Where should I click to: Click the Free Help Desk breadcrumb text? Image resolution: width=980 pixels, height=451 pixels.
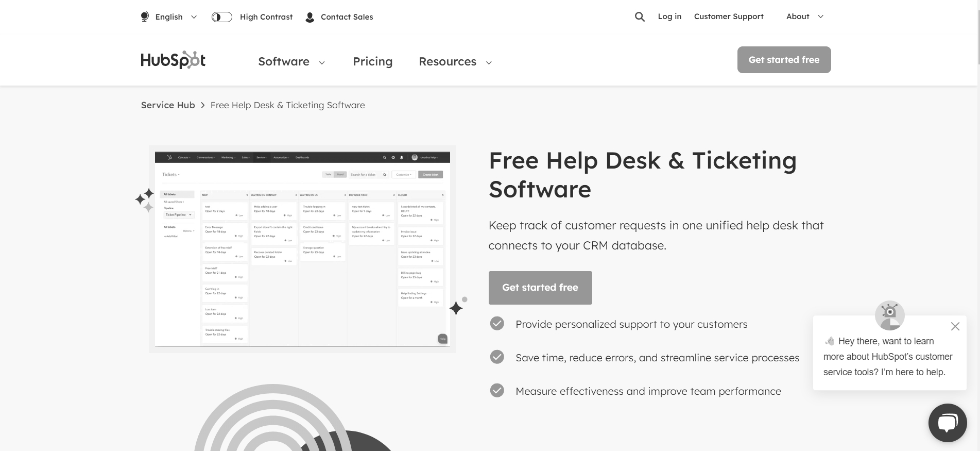[x=287, y=105]
